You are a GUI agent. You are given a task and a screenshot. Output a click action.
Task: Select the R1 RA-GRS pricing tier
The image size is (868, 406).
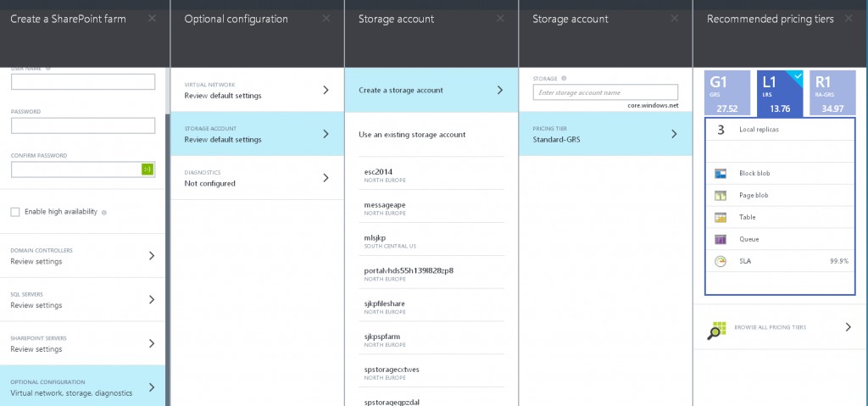coord(832,93)
